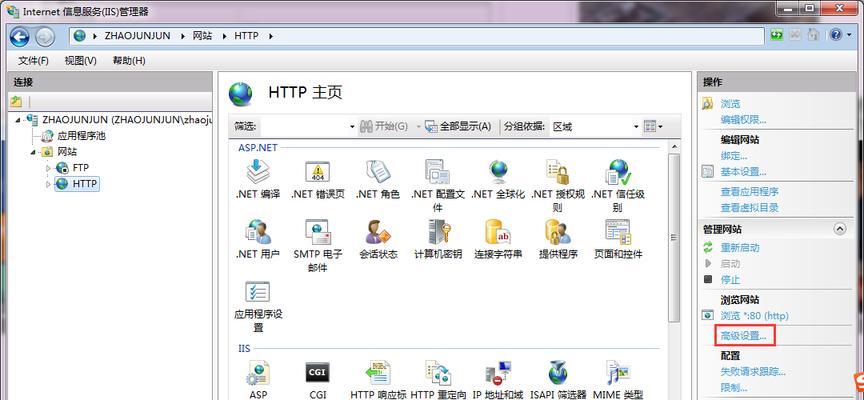Click the feature view vertical scrollbar
The width and height of the screenshot is (864, 400).
coord(673,237)
